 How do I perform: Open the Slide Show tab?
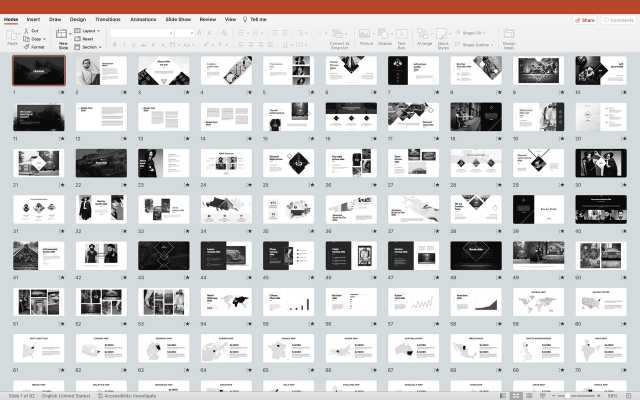click(x=178, y=19)
